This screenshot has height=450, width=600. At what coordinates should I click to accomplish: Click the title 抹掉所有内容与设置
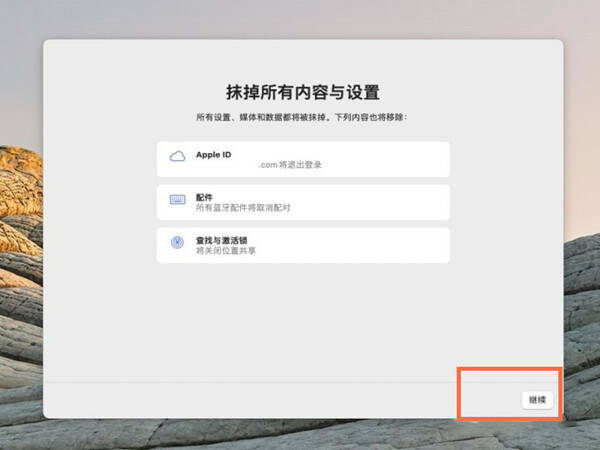pyautogui.click(x=303, y=92)
